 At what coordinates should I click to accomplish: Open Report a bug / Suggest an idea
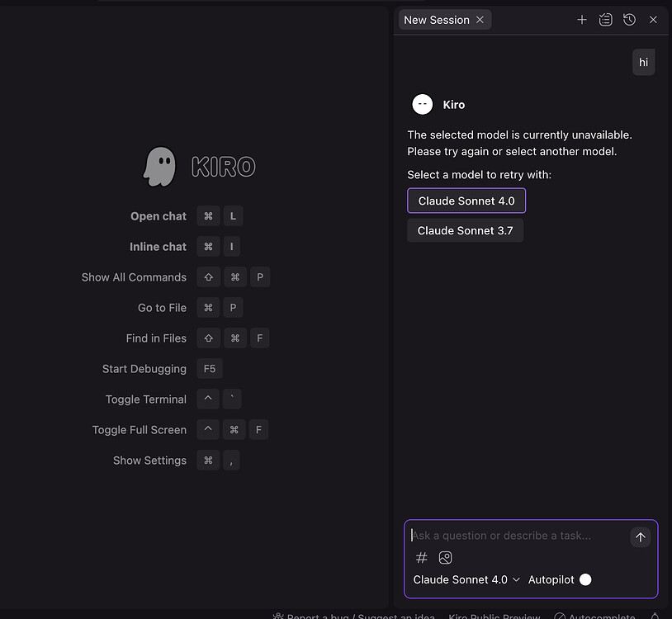[354, 617]
